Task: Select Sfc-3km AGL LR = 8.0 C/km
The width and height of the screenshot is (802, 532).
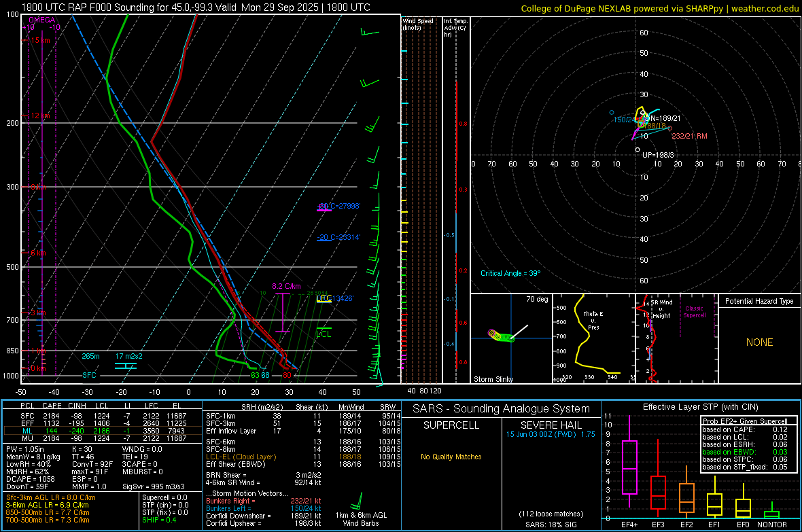Action: pos(51,497)
